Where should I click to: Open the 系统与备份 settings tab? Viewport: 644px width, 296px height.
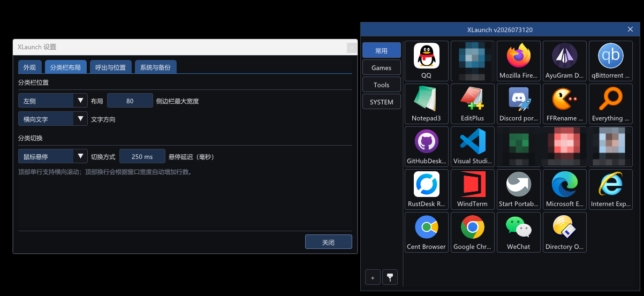tap(155, 67)
